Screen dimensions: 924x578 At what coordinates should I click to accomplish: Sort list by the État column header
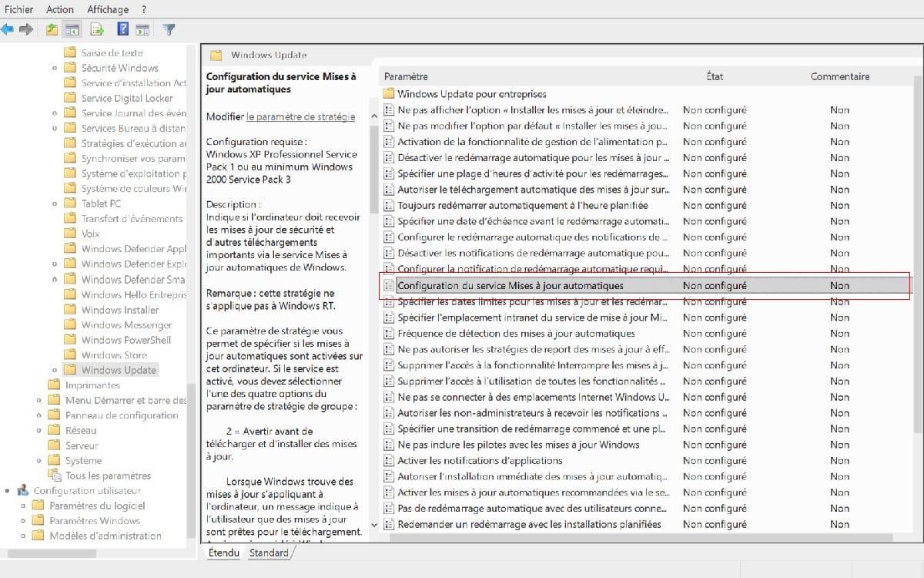tap(715, 76)
